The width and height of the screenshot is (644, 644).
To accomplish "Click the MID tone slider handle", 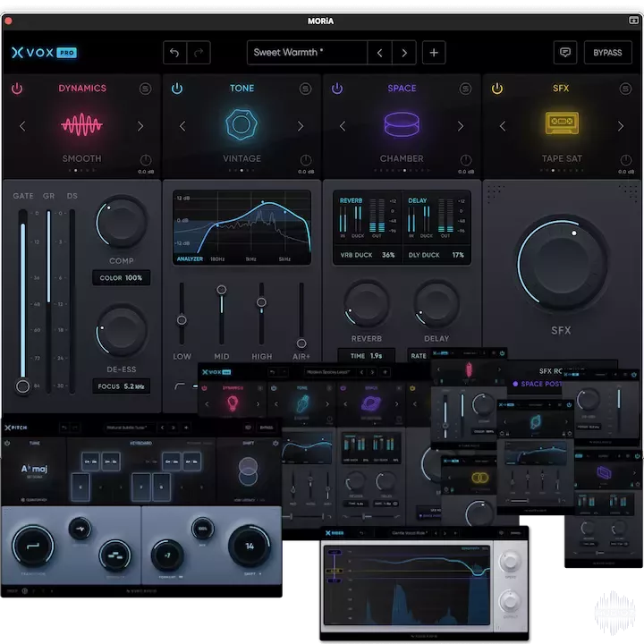I will tap(222, 290).
